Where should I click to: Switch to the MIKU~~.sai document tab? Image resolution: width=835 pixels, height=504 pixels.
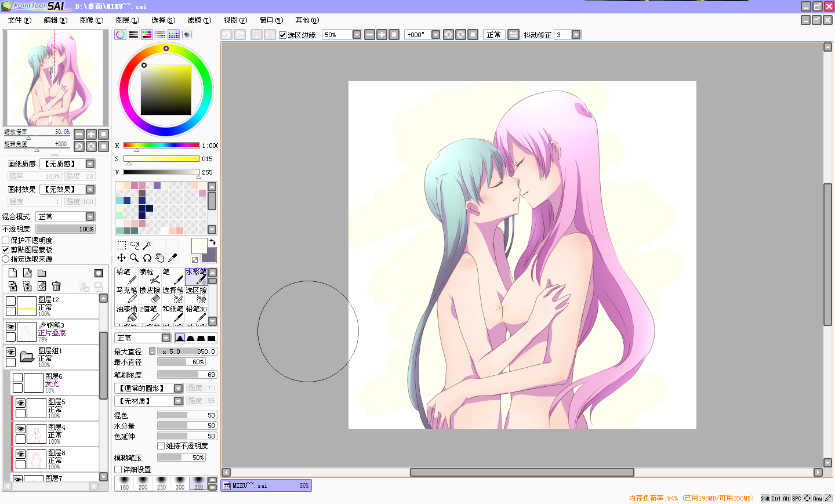[x=266, y=485]
